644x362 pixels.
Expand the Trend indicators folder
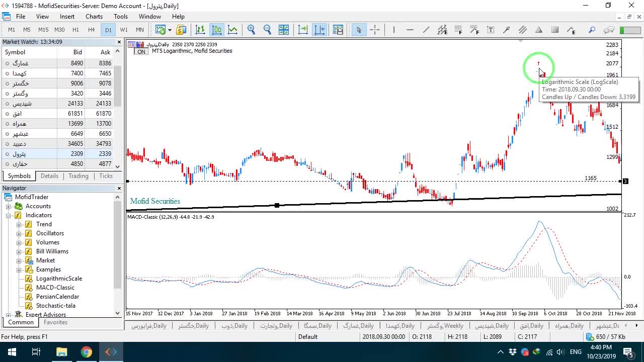pyautogui.click(x=19, y=224)
